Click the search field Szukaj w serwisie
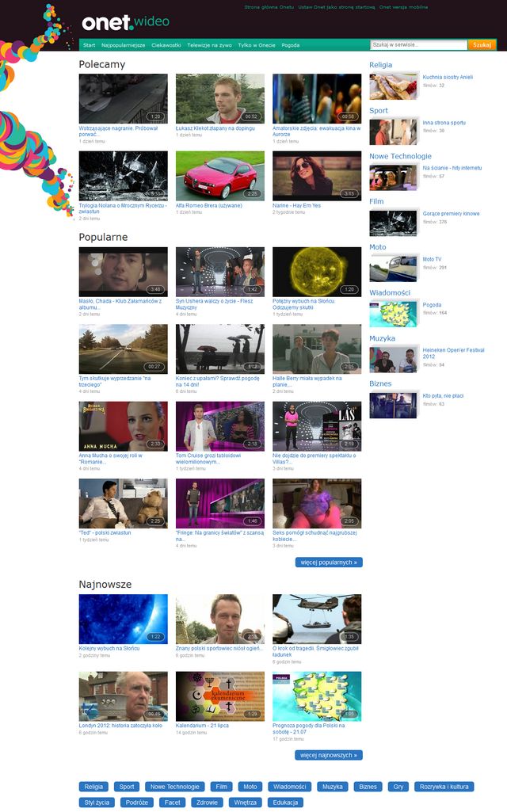The image size is (507, 812). point(419,45)
